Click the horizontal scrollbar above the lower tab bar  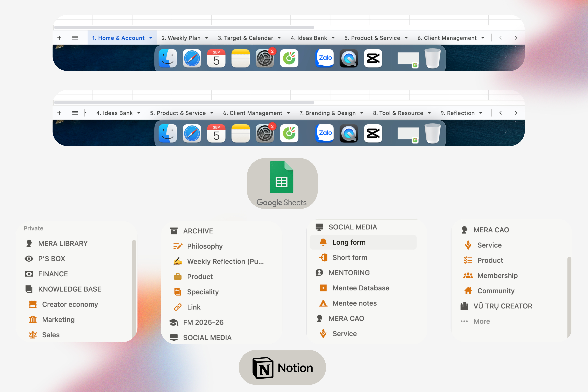184,102
